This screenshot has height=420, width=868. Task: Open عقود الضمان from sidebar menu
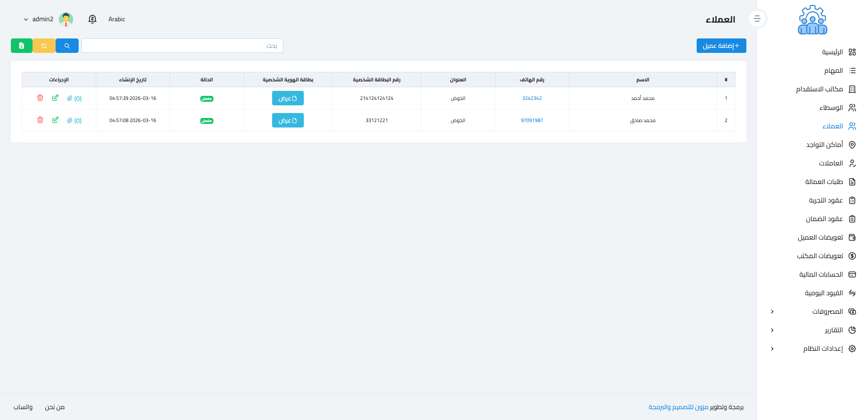[x=824, y=219]
